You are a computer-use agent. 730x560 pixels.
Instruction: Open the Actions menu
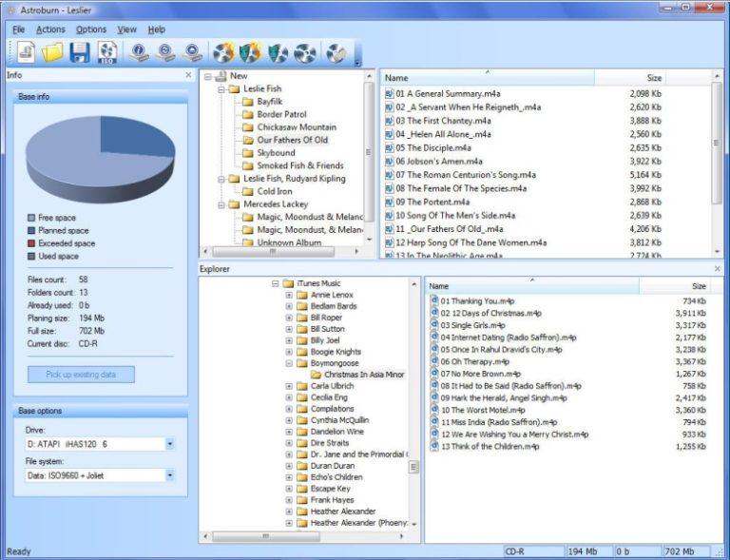(50, 29)
